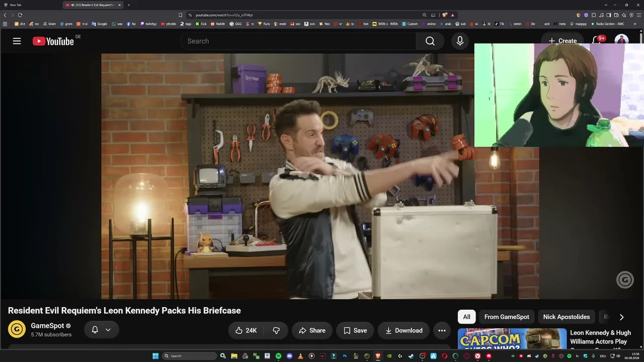This screenshot has height=362, width=644.
Task: Select the From GameSpot filter chip
Action: (507, 317)
